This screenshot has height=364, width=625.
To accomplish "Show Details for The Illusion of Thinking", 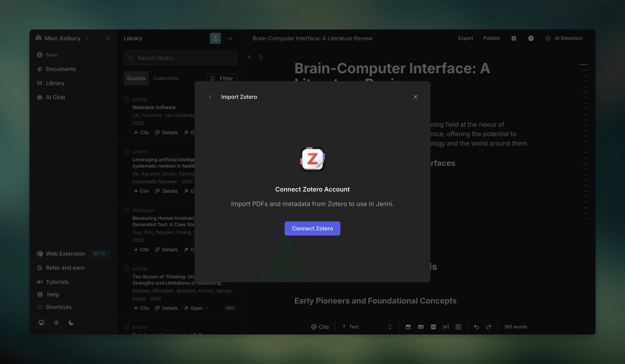I will pyautogui.click(x=166, y=308).
